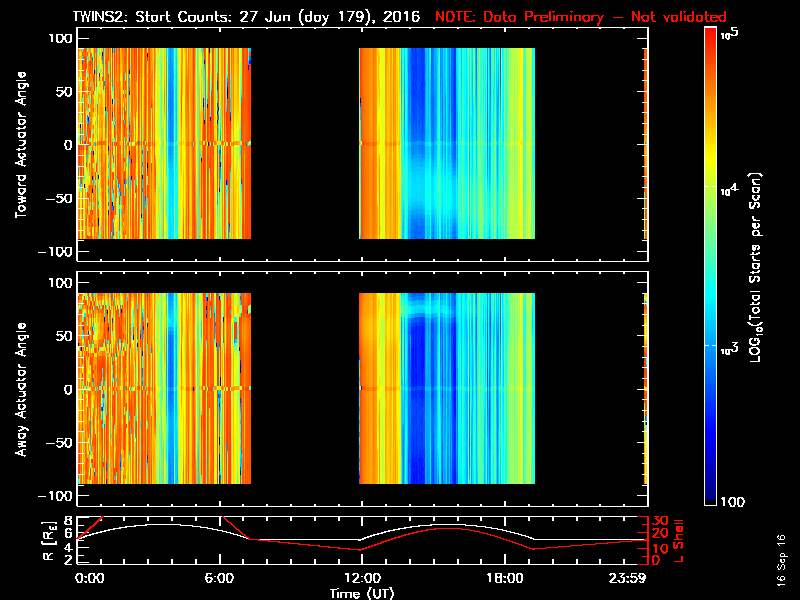Click the black data gap in the Toward panel
800x600 pixels.
pos(305,143)
